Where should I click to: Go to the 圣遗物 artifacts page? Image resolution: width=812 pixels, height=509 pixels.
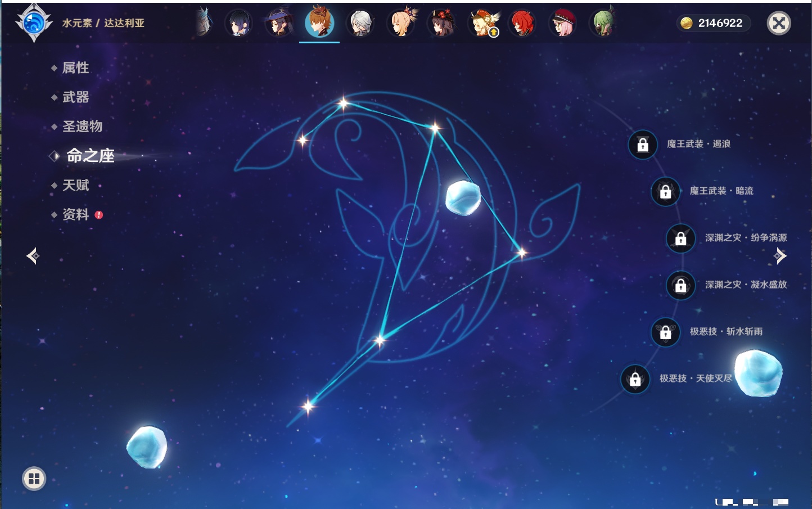pos(82,127)
